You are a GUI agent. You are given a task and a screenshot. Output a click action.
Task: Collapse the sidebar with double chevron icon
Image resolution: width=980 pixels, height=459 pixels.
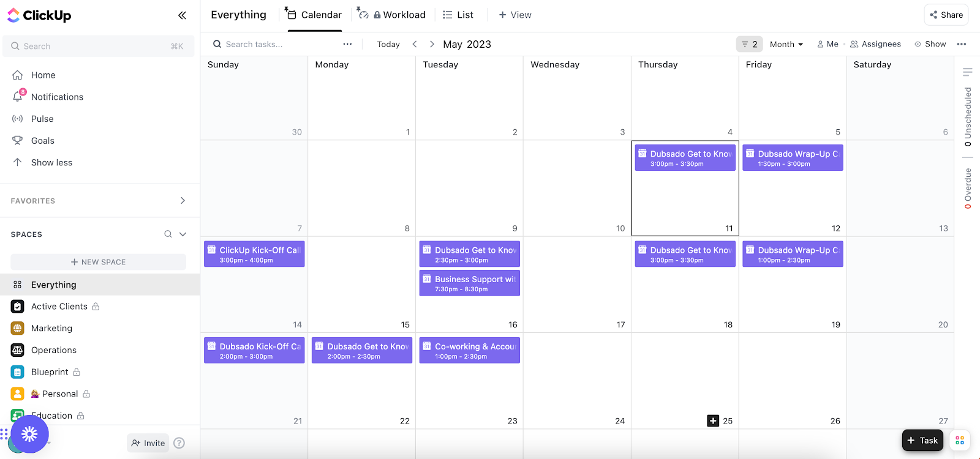tap(182, 15)
